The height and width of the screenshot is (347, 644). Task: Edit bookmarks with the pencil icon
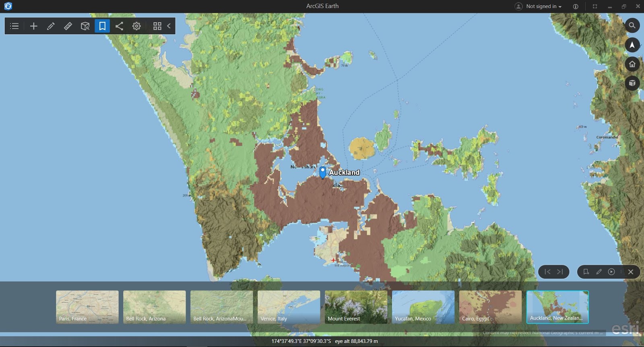599,272
